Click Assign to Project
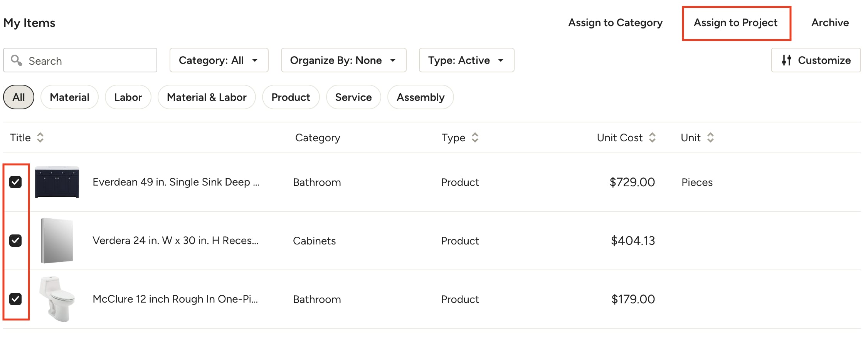868x338 pixels. point(736,23)
